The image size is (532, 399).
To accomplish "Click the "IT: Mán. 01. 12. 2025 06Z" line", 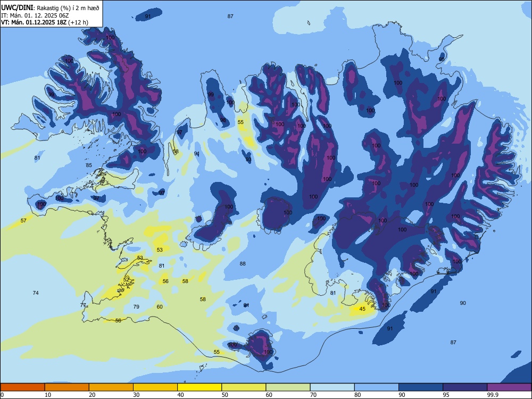I will tap(35, 15).
